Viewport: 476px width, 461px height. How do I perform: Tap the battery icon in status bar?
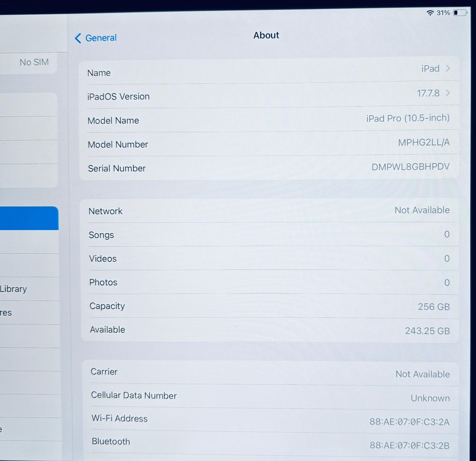[460, 12]
